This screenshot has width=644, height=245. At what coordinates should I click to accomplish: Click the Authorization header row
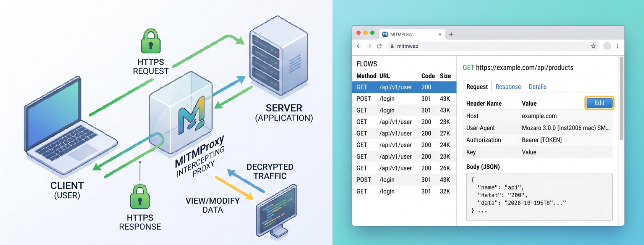tap(539, 140)
